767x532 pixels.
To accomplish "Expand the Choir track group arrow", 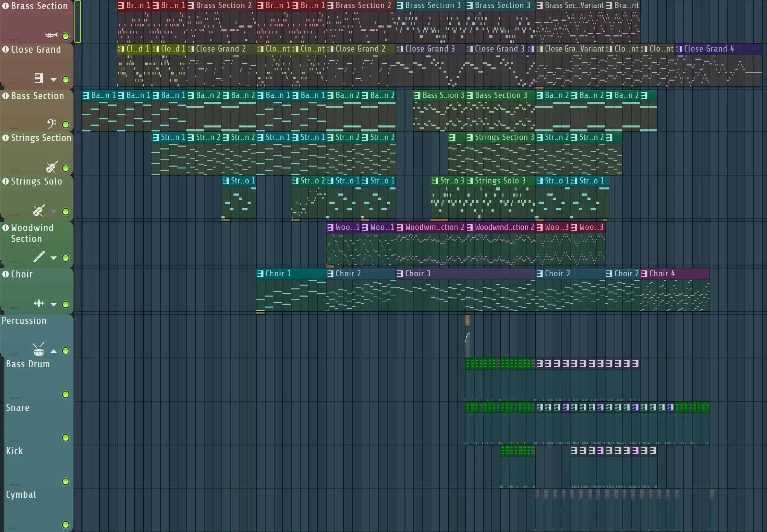I will (x=54, y=304).
